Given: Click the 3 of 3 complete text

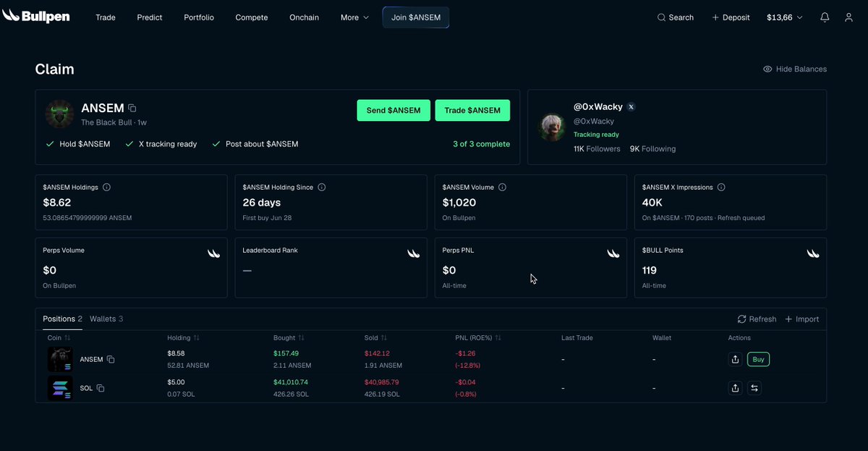Looking at the screenshot, I should click(x=481, y=144).
